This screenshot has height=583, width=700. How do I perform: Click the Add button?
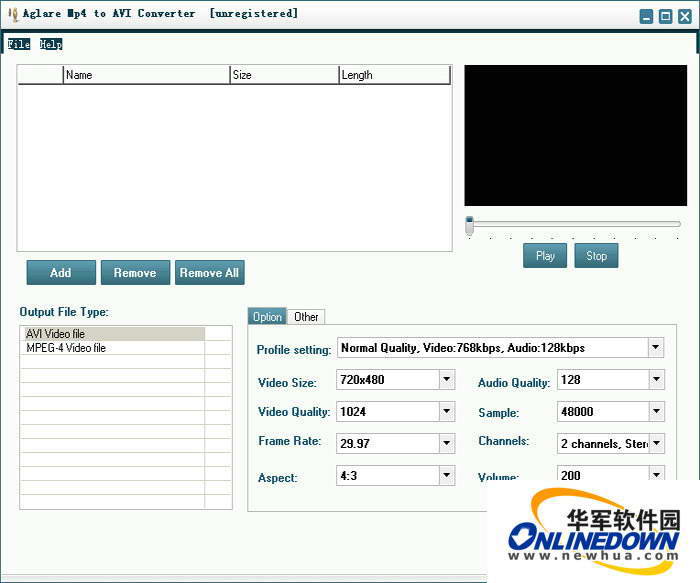tap(61, 272)
